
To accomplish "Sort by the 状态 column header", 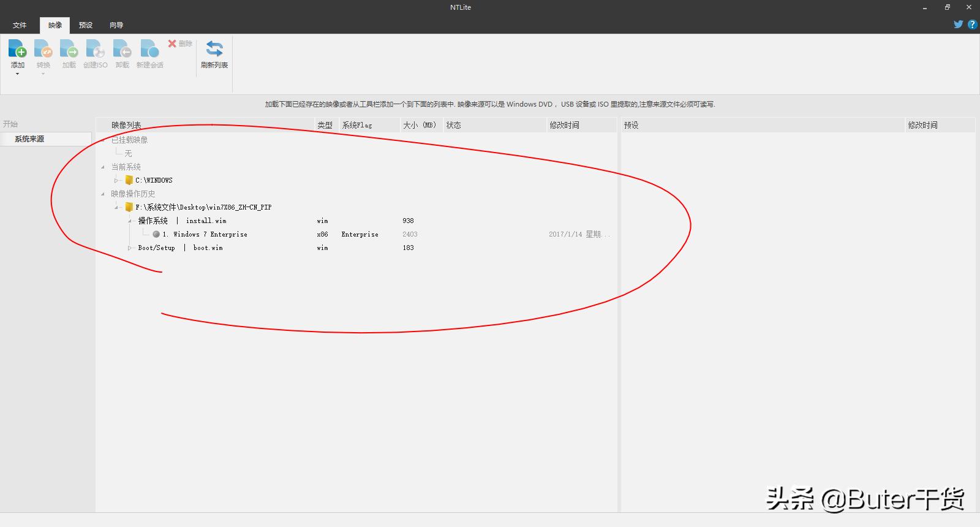I will click(495, 125).
